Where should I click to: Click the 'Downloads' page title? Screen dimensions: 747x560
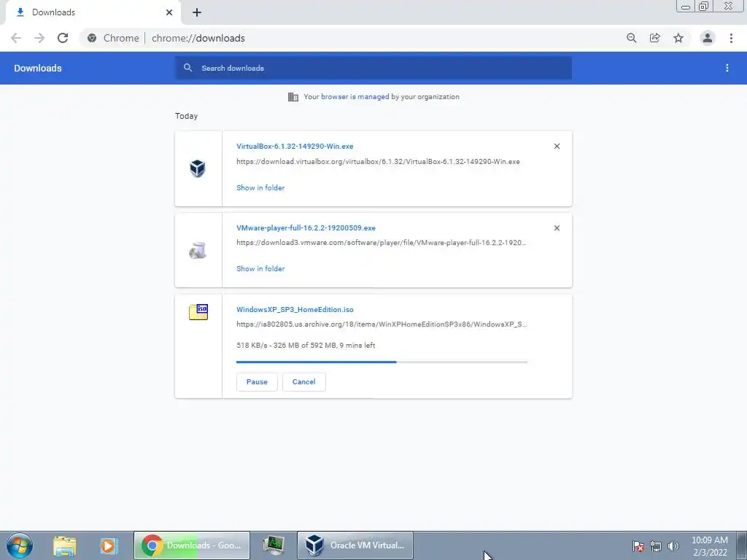click(x=38, y=68)
